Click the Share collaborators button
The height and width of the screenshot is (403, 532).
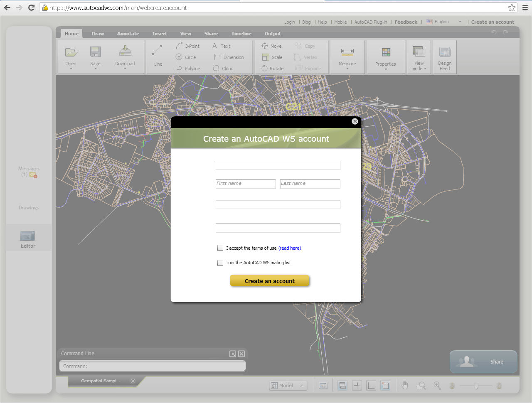coord(483,361)
